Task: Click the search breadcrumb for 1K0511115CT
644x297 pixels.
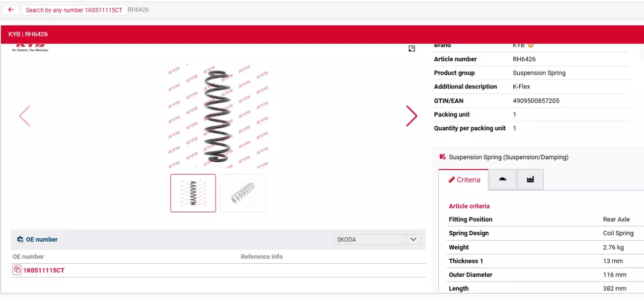Action: pos(74,10)
